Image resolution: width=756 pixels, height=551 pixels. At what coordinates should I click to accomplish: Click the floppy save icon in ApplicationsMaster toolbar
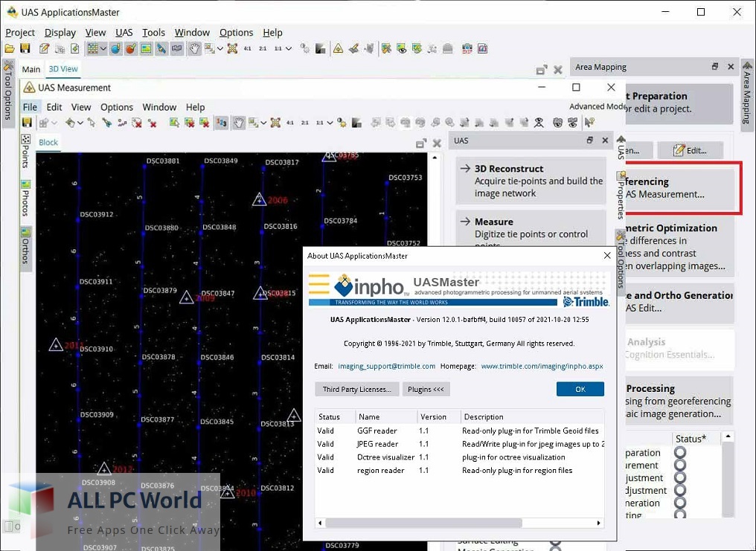pos(25,48)
